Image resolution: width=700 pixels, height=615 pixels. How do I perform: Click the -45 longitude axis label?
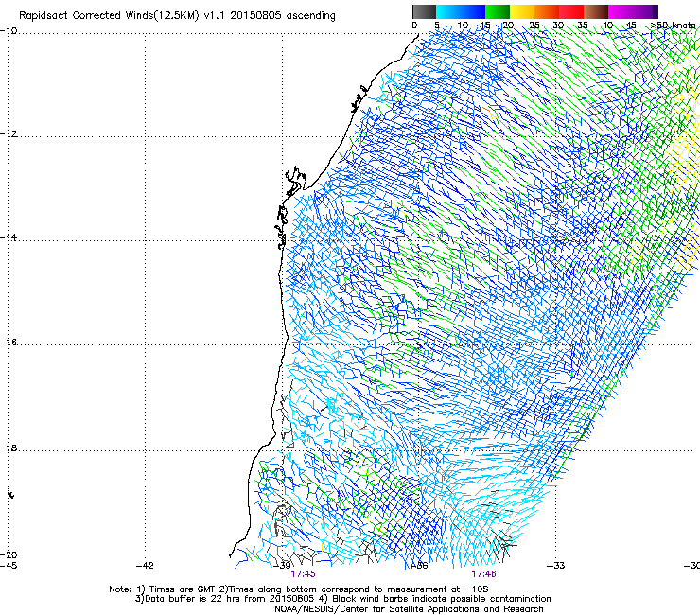[x=9, y=566]
